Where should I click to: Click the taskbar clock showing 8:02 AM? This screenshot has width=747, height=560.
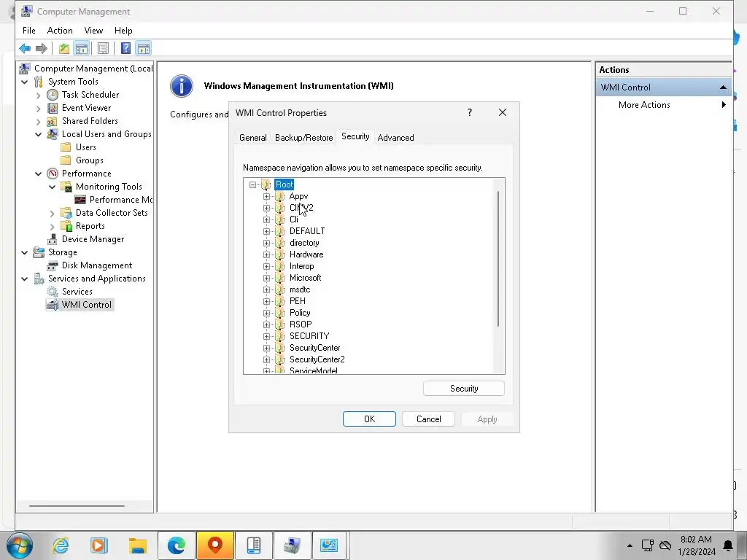coord(697,545)
